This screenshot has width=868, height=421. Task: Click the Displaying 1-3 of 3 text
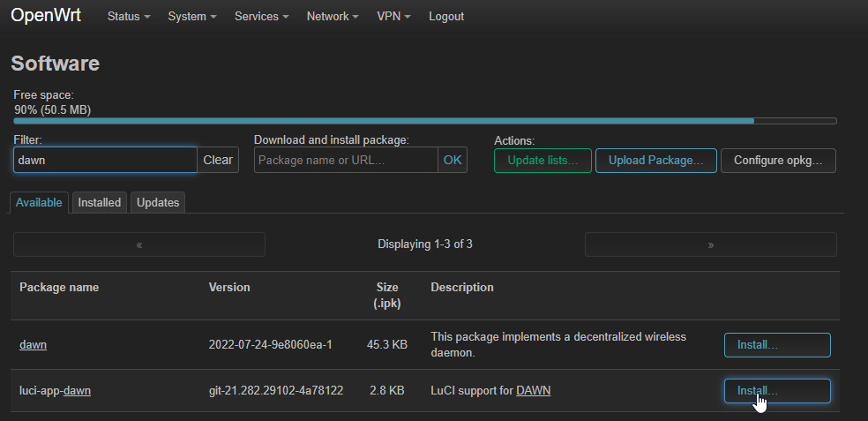click(x=425, y=244)
